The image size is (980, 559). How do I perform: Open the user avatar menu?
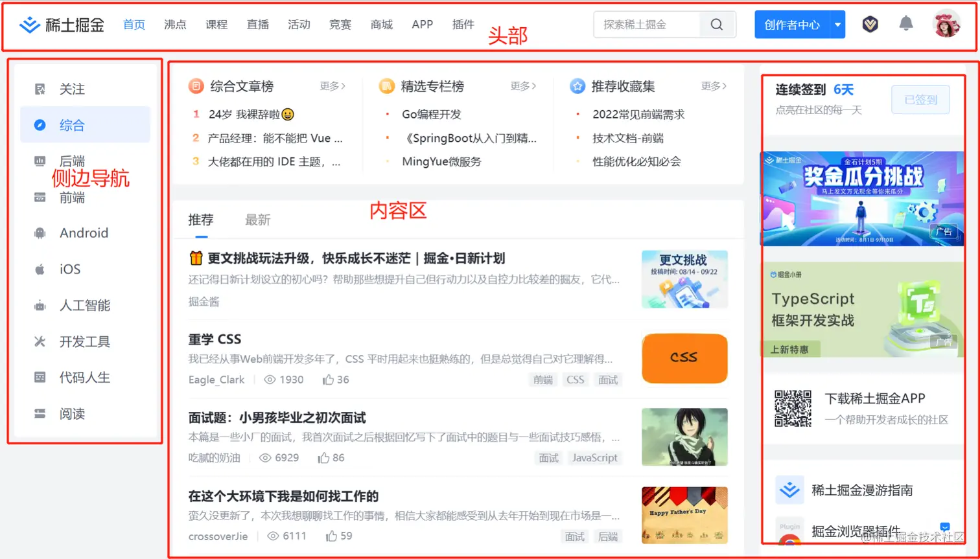click(x=946, y=24)
